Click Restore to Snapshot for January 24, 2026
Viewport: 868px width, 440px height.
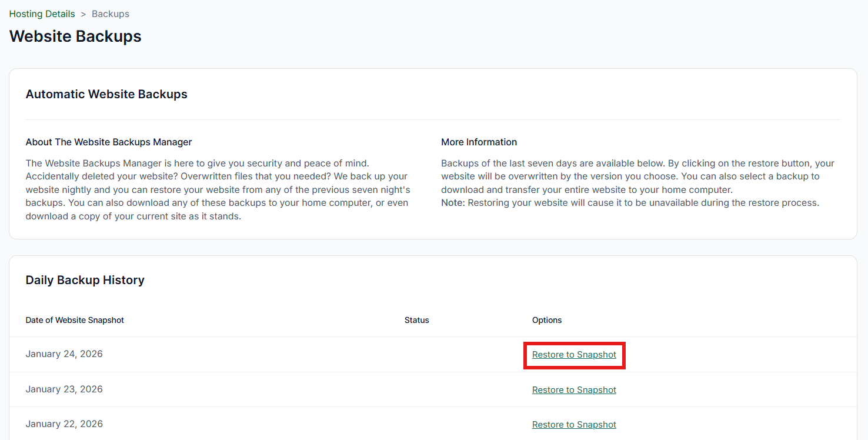pos(574,355)
